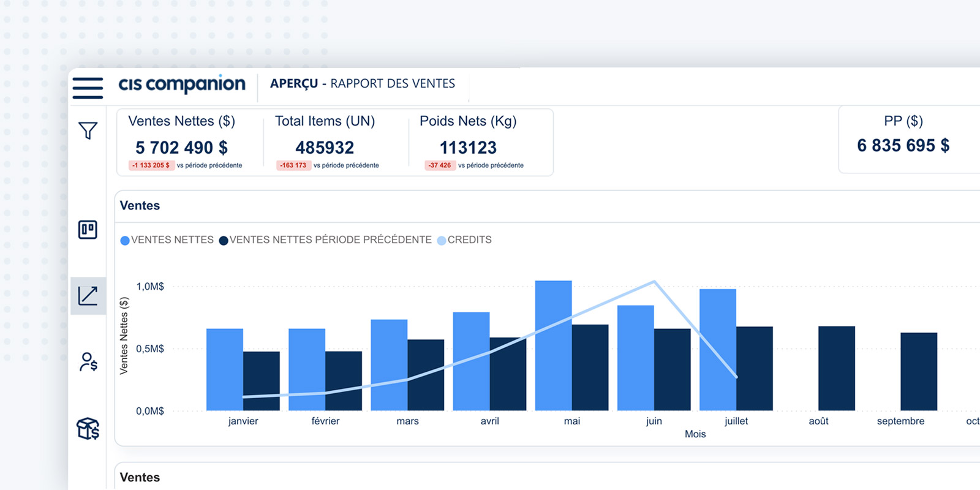Viewport: 980px width, 490px height.
Task: Open the hamburger navigation menu
Action: pyautogui.click(x=88, y=88)
